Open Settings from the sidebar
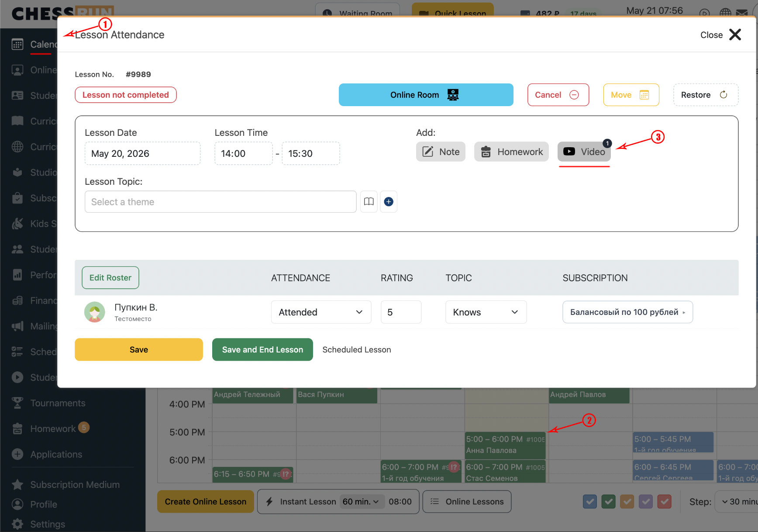This screenshot has height=532, width=758. (x=38, y=524)
